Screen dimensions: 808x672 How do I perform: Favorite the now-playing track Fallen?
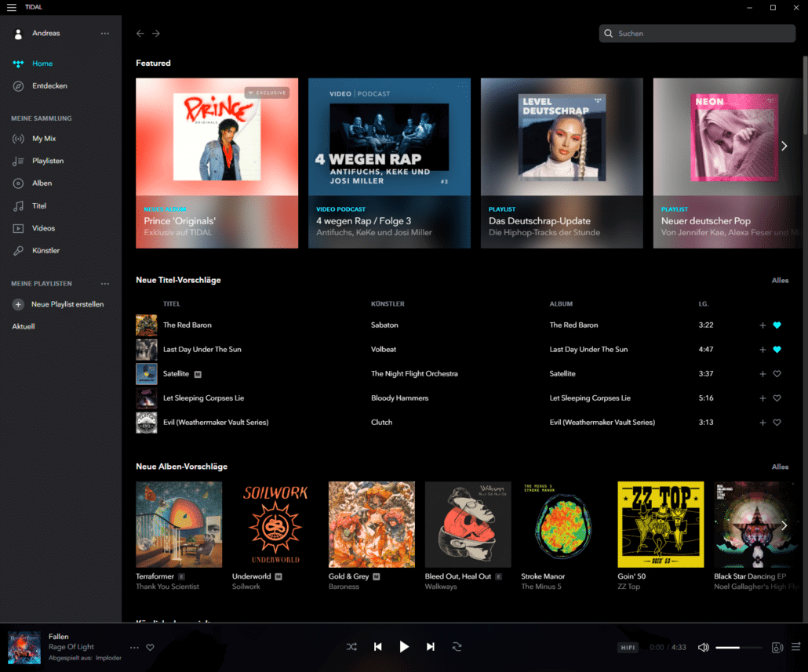(x=150, y=648)
